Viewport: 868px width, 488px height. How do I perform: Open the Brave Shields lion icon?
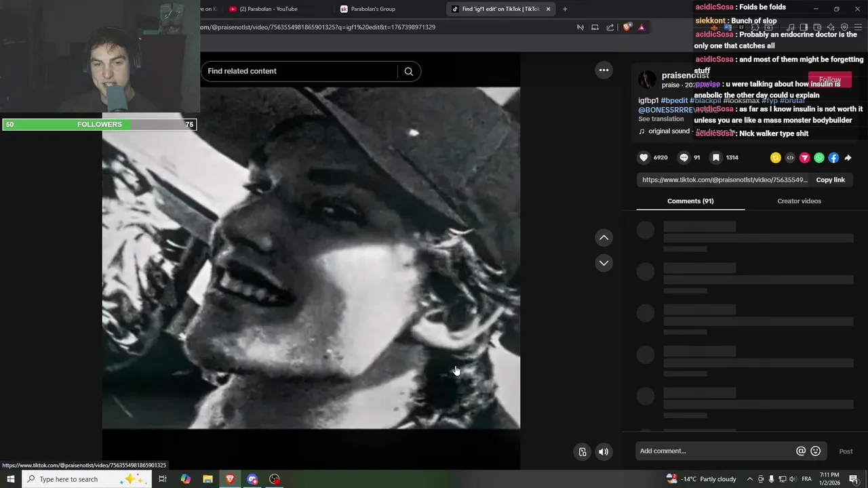point(627,27)
